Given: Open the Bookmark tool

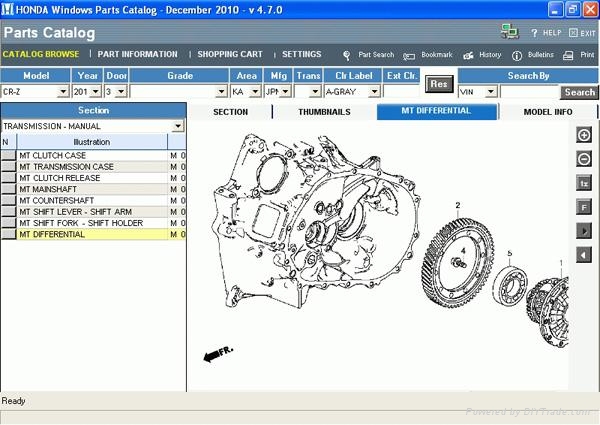Looking at the screenshot, I should 428,55.
